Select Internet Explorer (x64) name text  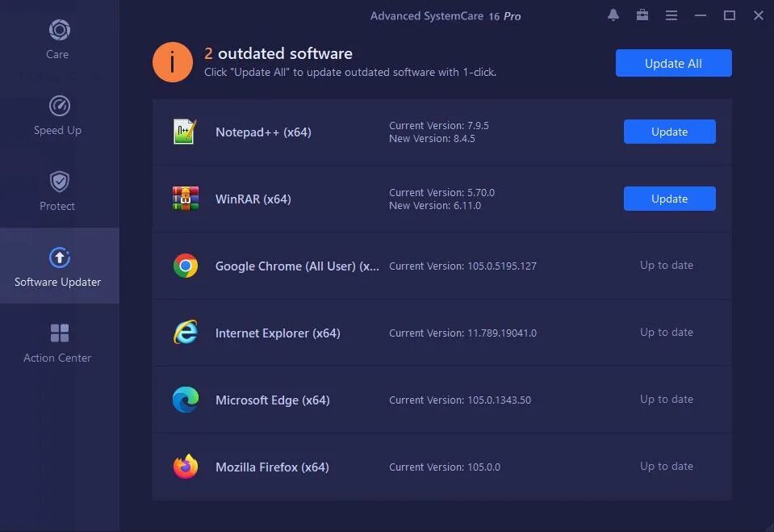tap(278, 333)
